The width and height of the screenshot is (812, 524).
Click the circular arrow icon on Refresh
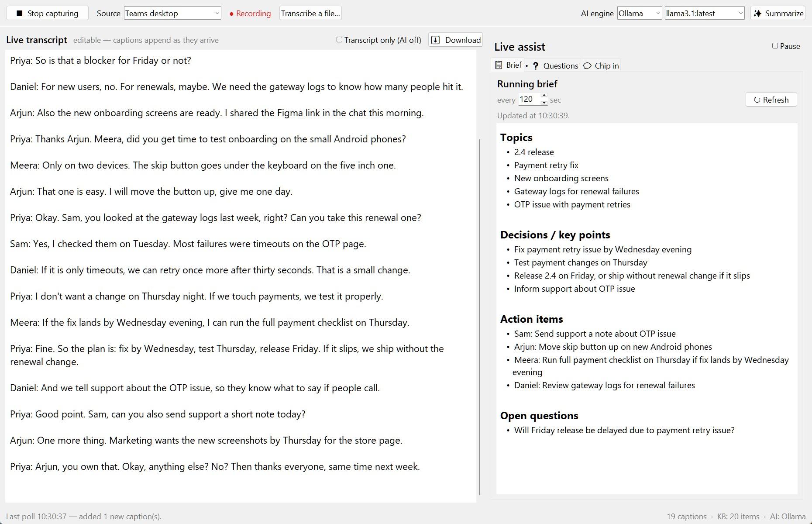point(757,100)
